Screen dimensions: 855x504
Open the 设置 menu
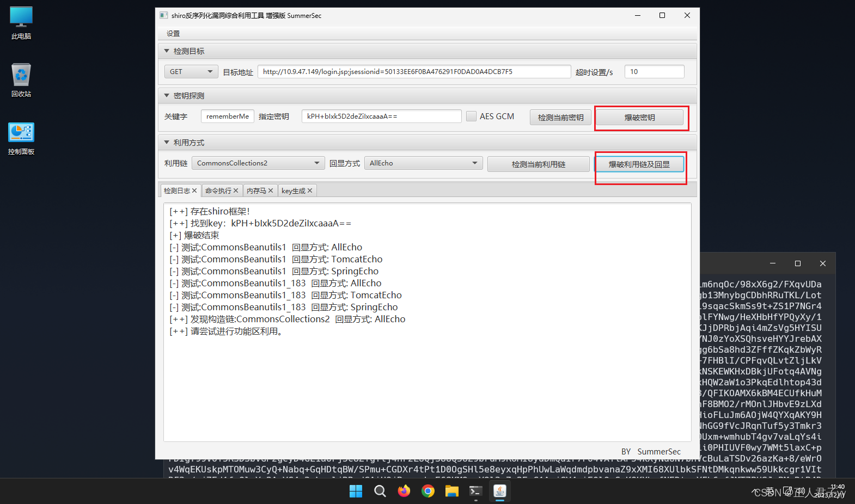[x=173, y=33]
